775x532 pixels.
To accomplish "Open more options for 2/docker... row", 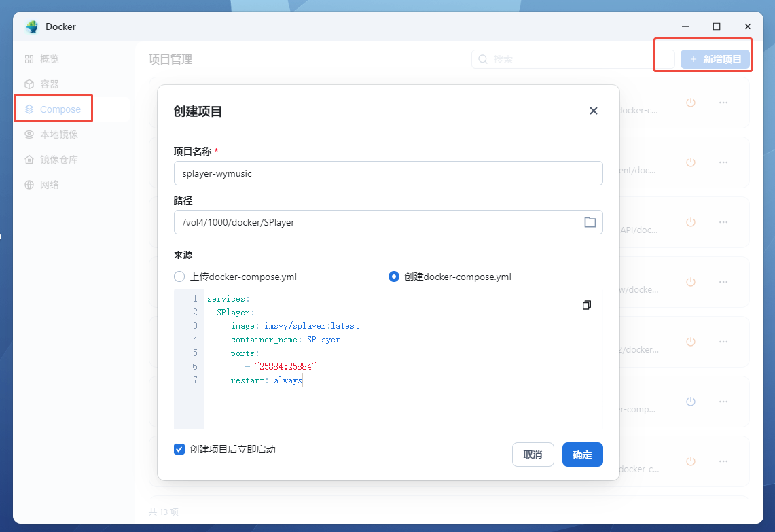I will coord(723,342).
